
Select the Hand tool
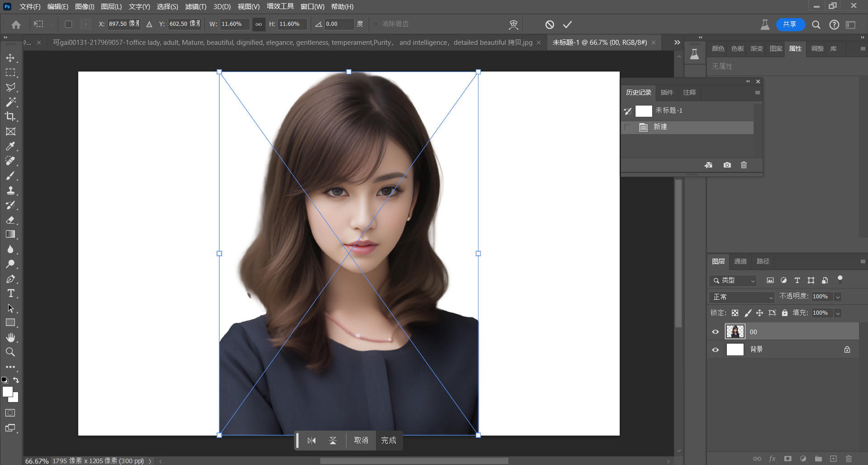(10, 338)
